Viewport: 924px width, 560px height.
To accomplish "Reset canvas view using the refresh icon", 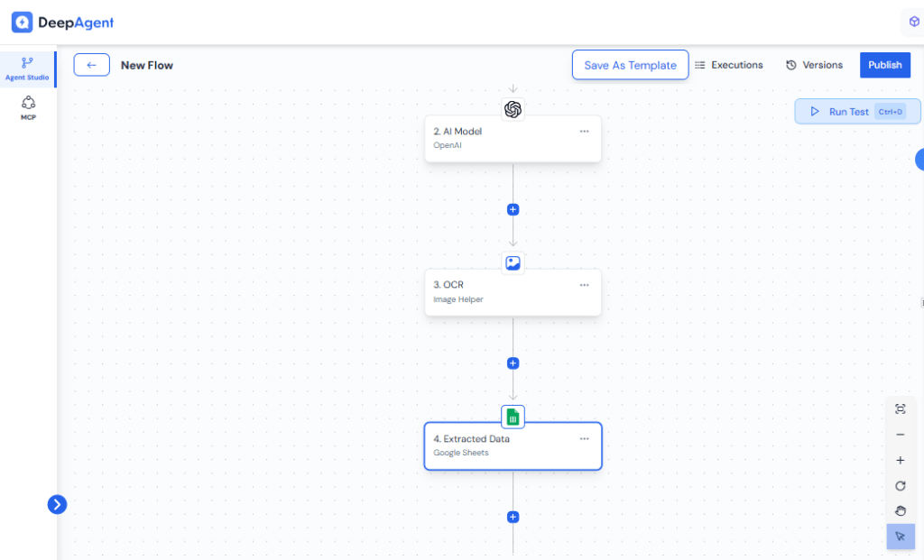I will click(x=900, y=485).
